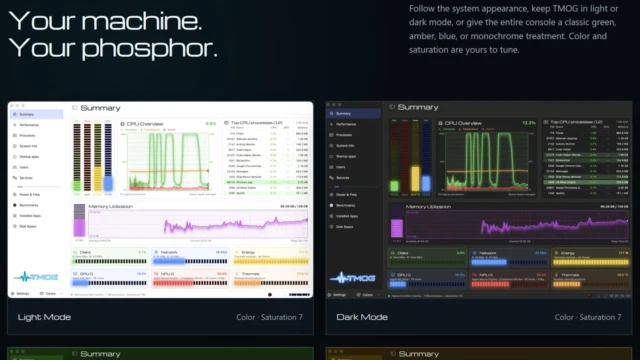Click CPU Overview chart in Light Mode

tap(168, 162)
